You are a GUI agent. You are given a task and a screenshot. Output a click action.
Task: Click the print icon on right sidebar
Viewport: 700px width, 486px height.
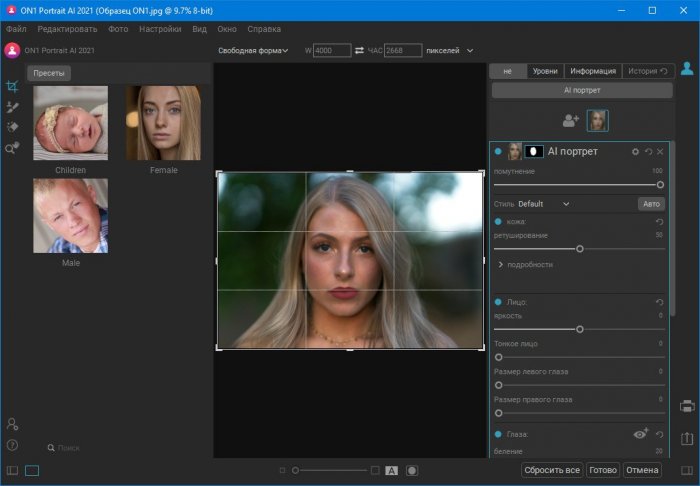pos(687,406)
